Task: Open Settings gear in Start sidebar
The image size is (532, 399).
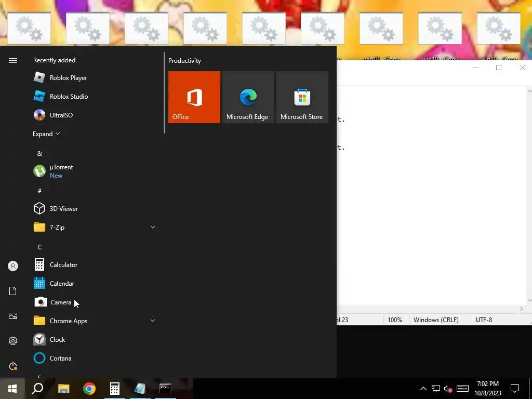Action: pos(13,341)
